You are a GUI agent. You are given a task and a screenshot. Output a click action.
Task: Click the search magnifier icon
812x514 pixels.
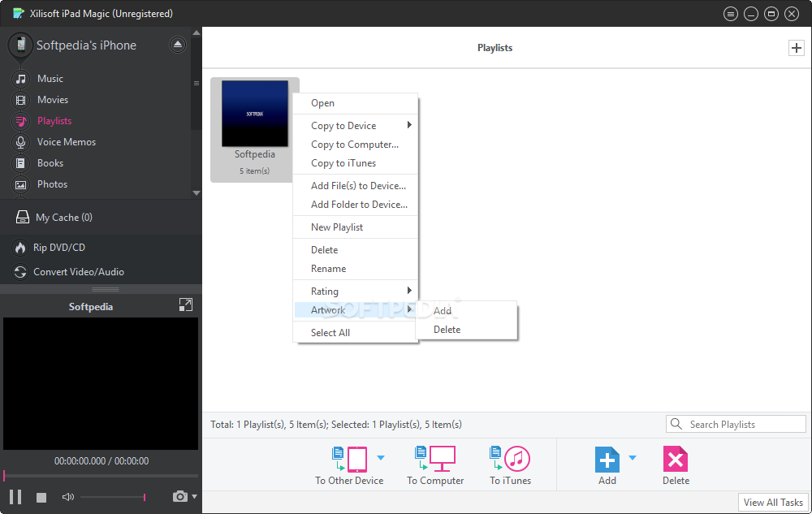click(676, 424)
